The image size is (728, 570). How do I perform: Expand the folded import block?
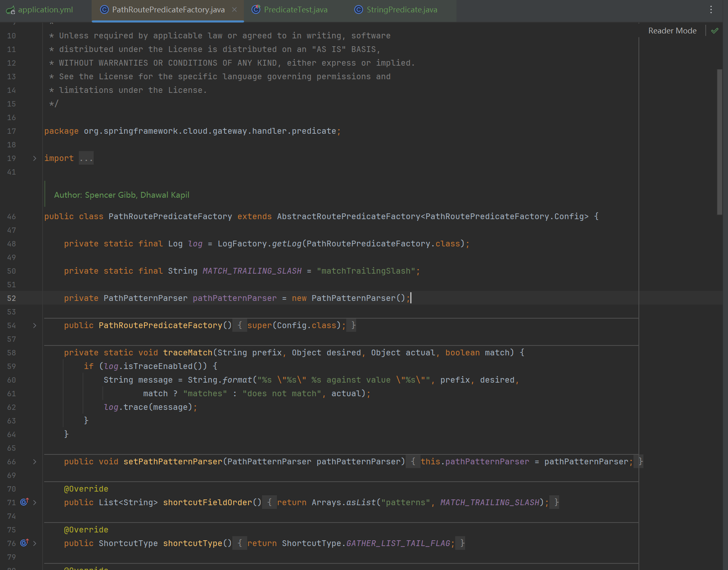tap(35, 158)
